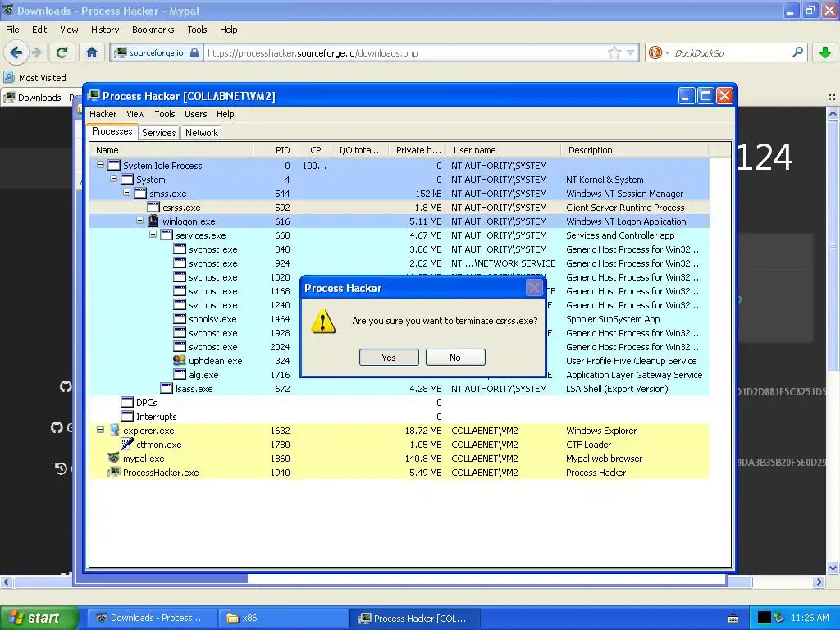Click the Interrupts row icon

[x=127, y=416]
